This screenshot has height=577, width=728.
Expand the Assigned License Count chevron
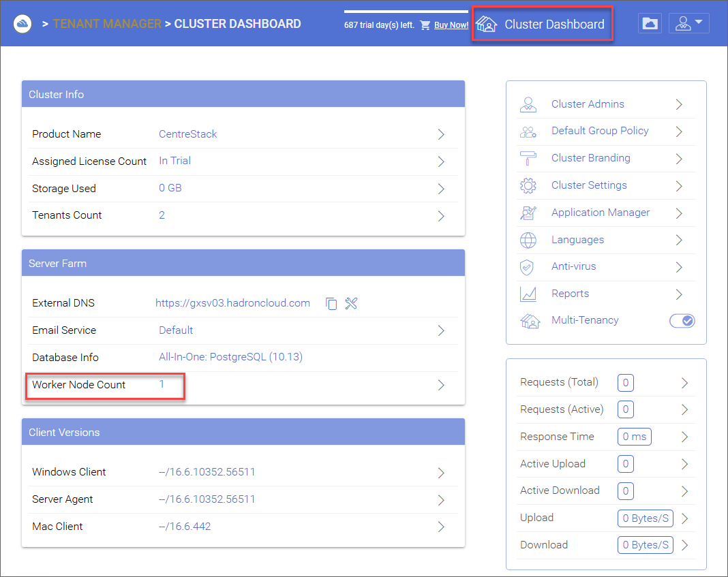click(440, 161)
